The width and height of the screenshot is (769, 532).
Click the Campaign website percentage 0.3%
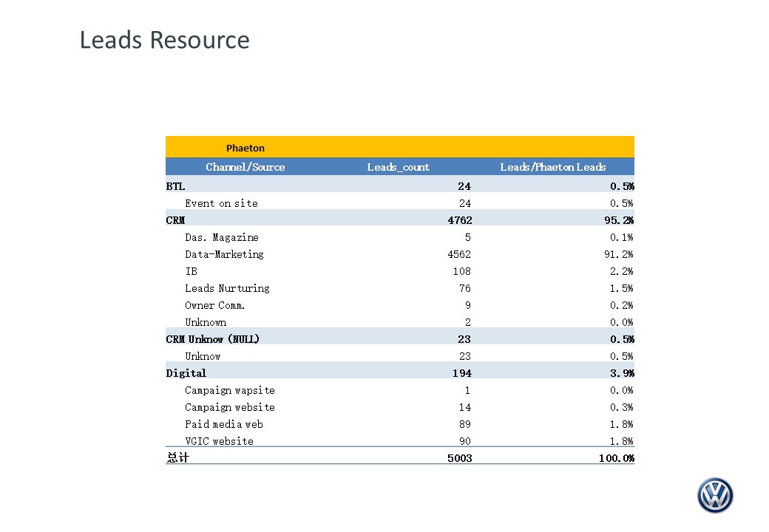[x=621, y=408]
